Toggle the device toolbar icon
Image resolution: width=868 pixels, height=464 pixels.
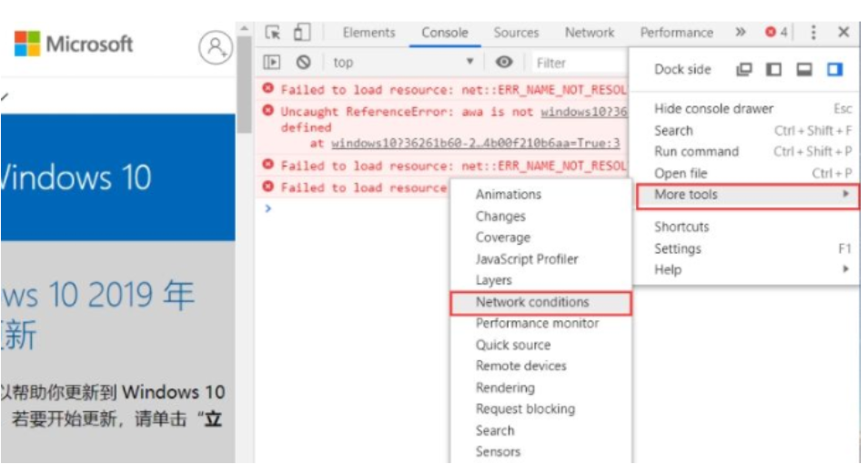[x=301, y=33]
